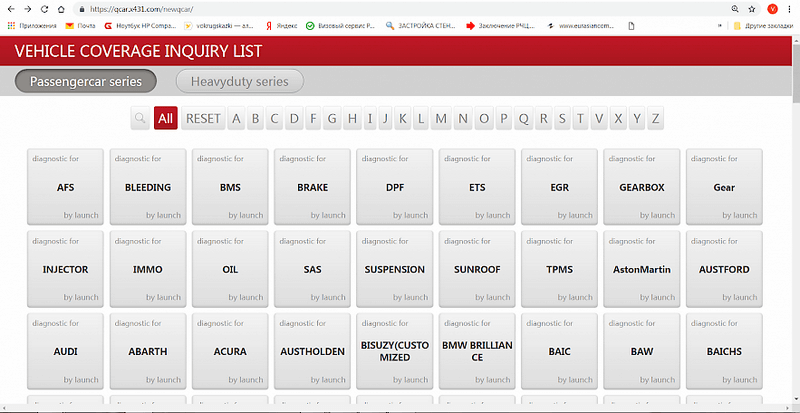
Task: Open the AUDI diagnostic card
Action: pyautogui.click(x=65, y=351)
